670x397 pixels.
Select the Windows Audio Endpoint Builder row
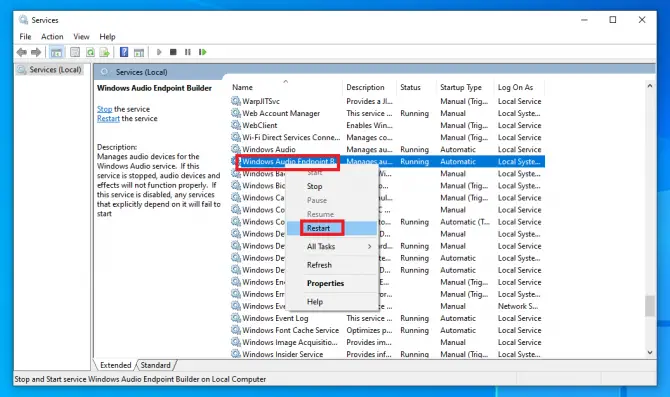click(x=388, y=162)
